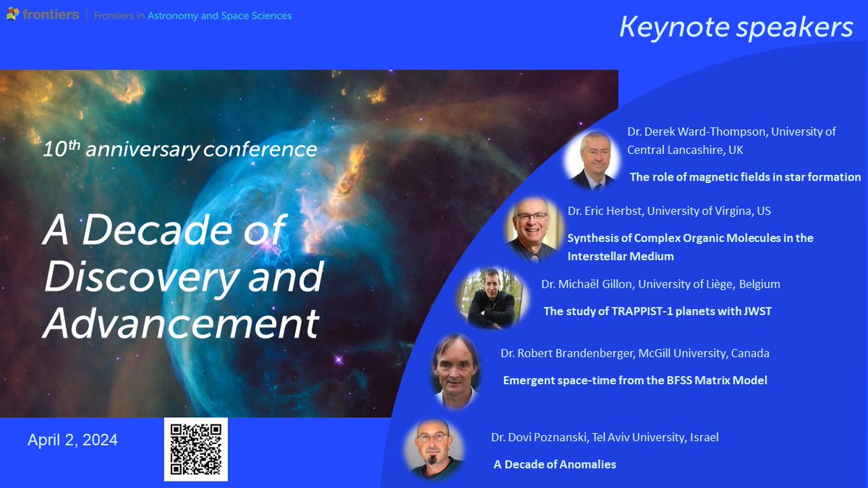Click Dr. Robert Brandenberger's portrait photo
This screenshot has height=488, width=868.
point(456,372)
